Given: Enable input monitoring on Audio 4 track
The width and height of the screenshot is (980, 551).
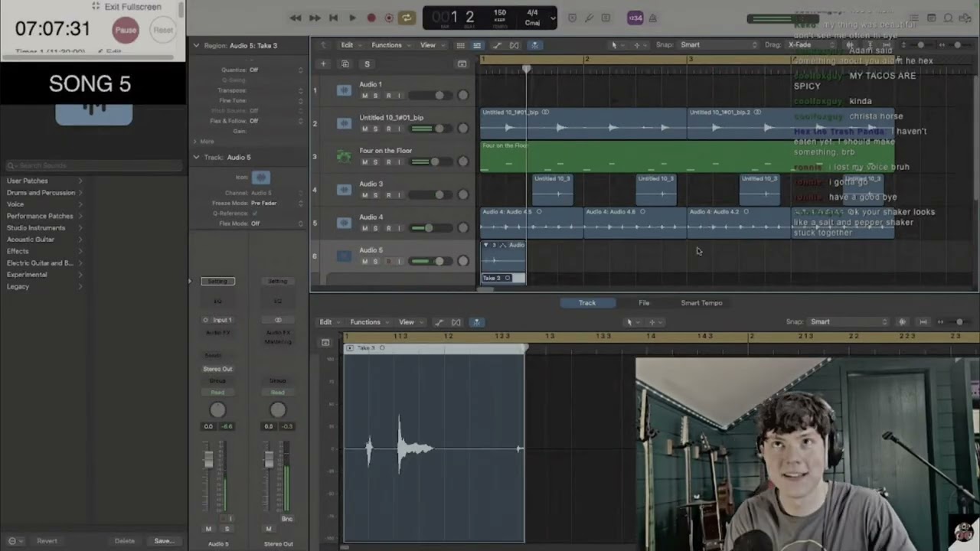Looking at the screenshot, I should tap(399, 228).
